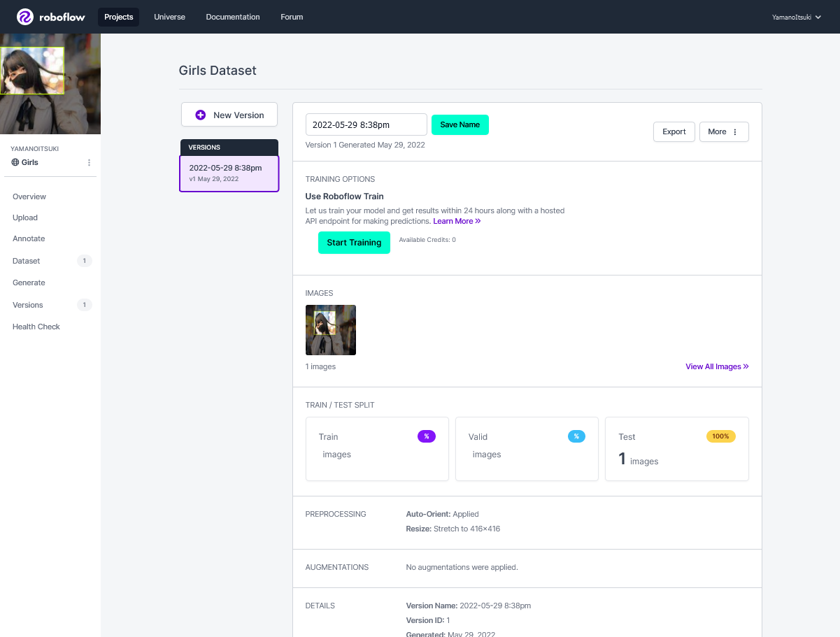The height and width of the screenshot is (637, 840).
Task: Select Annotate in the sidebar
Action: tap(29, 238)
